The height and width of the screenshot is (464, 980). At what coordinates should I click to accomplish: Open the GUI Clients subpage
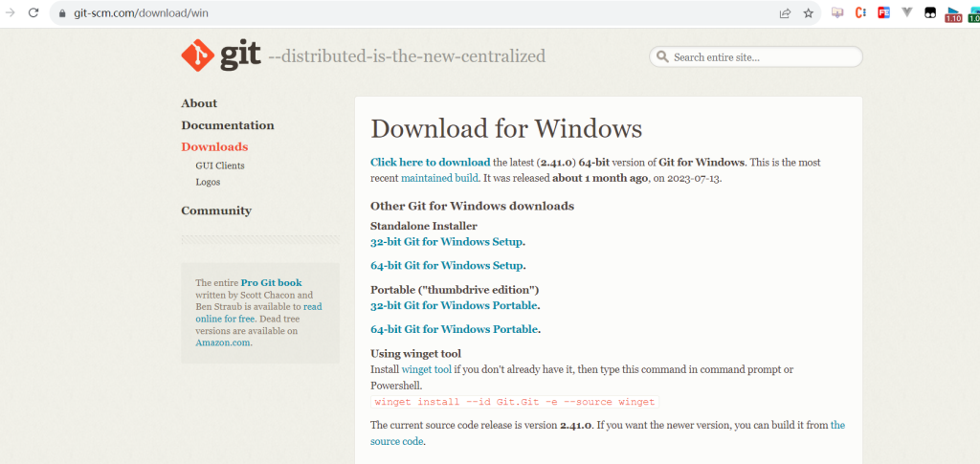[220, 166]
